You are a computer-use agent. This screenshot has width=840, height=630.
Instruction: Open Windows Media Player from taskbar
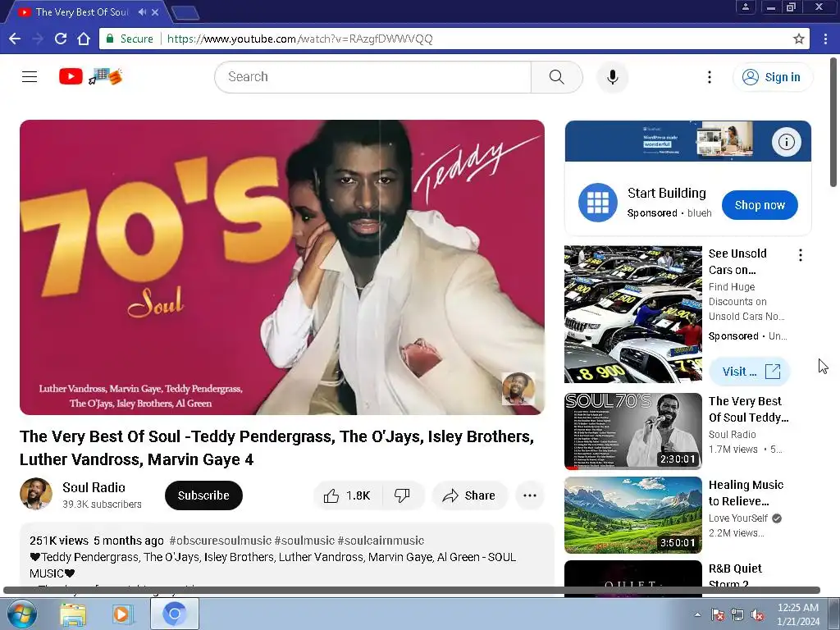coord(121,614)
